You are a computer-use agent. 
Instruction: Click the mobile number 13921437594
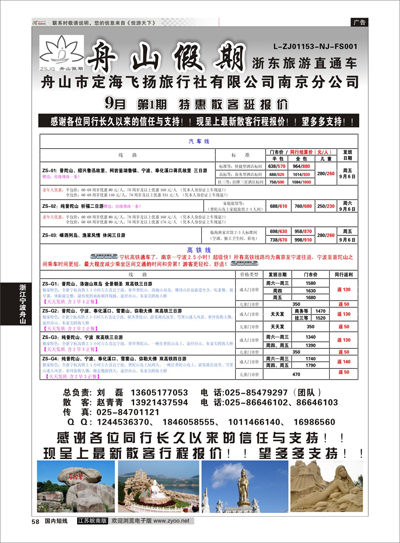[x=159, y=402]
